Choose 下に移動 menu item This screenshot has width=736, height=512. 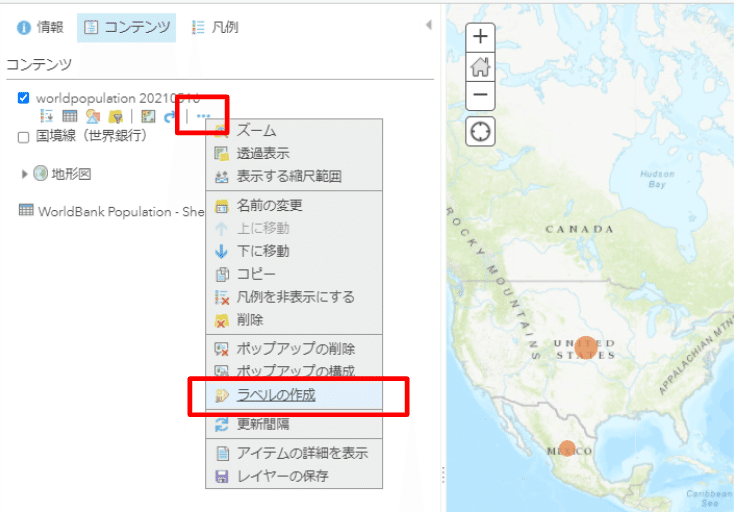[x=294, y=252]
